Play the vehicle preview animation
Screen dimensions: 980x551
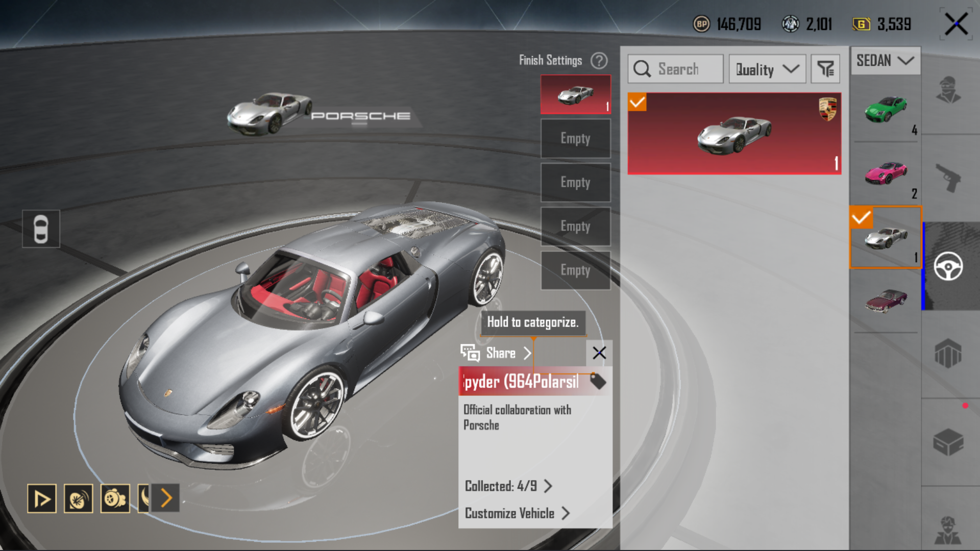[42, 498]
